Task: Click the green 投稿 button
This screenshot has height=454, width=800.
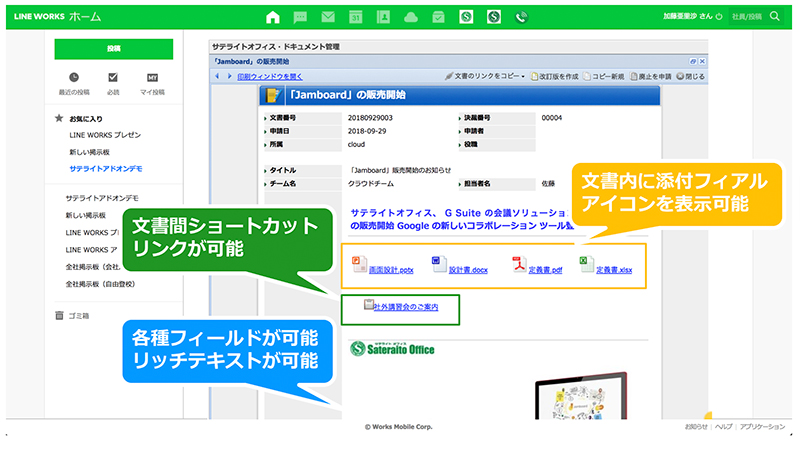Action: (x=114, y=49)
